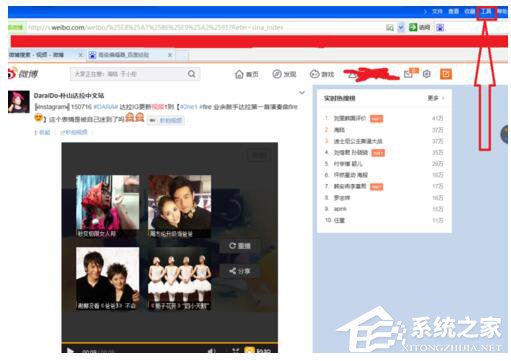
Task: Close the first 微博搜索 tab
Action: [80, 55]
